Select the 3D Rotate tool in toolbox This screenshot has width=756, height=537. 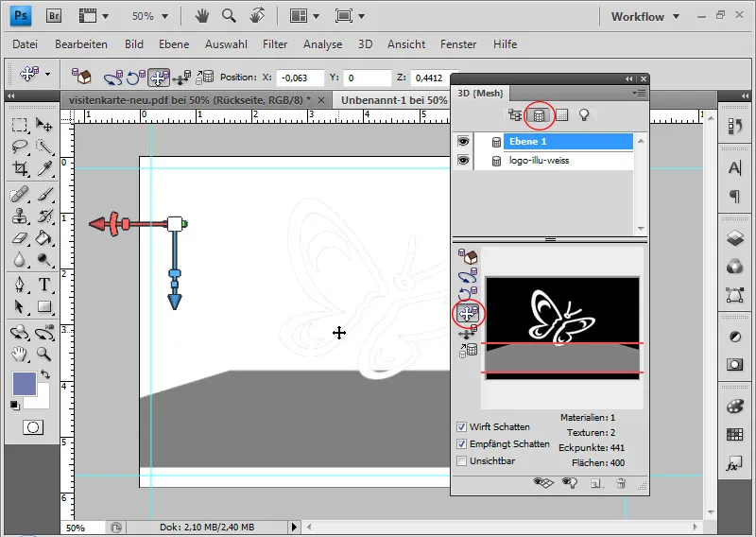tap(19, 333)
